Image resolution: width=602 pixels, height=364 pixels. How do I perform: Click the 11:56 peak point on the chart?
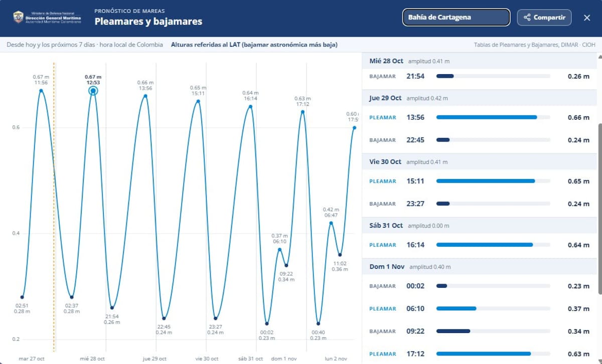[x=41, y=91]
